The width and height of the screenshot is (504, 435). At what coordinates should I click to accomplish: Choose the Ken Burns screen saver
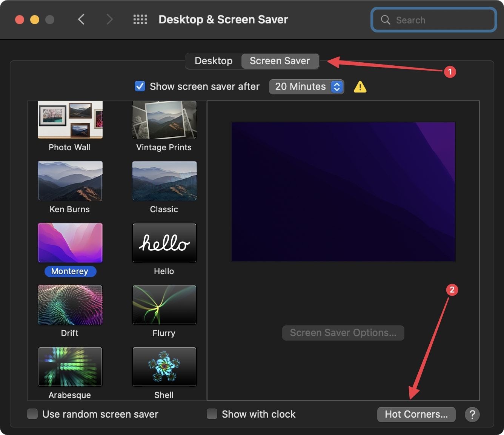click(x=69, y=181)
